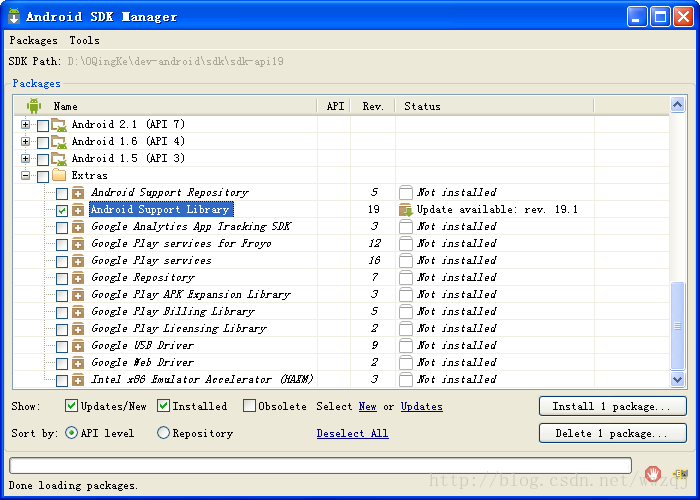
Task: Click package icon beside Google Play Licensing Library
Action: (78, 329)
